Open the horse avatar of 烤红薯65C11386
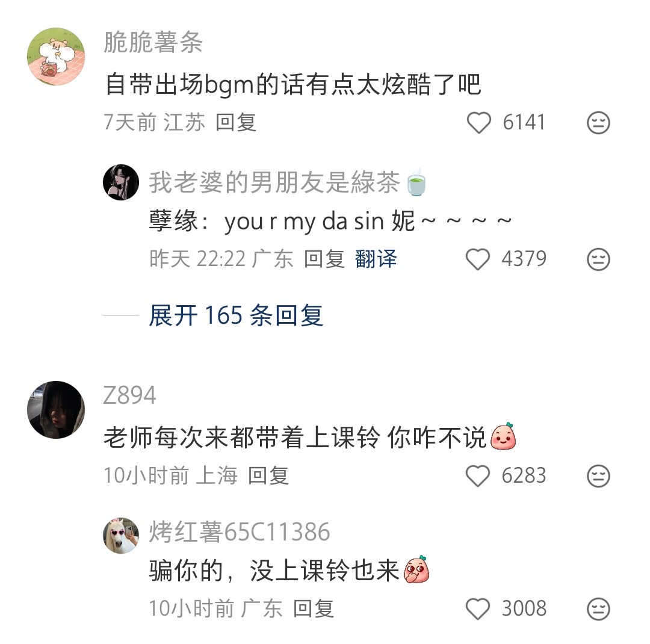 click(x=121, y=535)
